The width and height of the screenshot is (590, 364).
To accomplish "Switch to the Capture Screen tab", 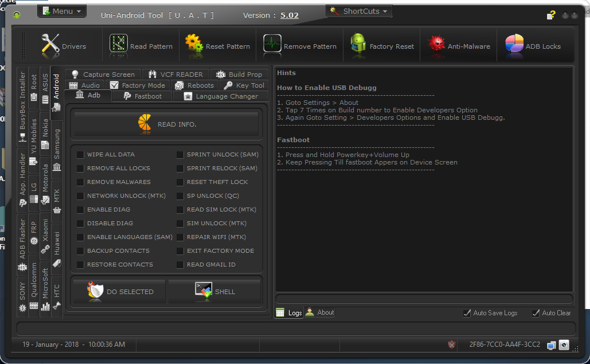I will tap(103, 75).
